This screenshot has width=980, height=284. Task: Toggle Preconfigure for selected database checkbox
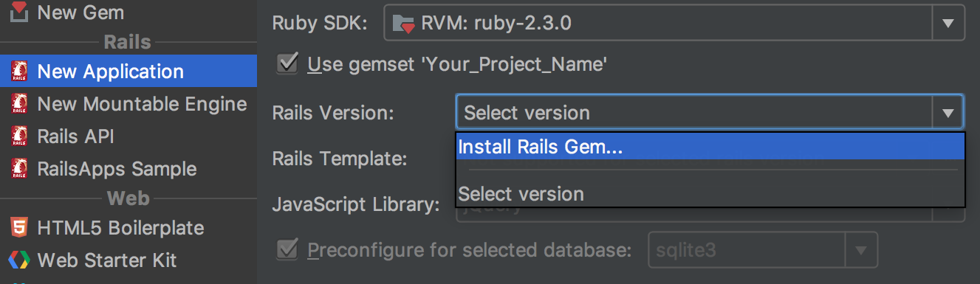287,249
